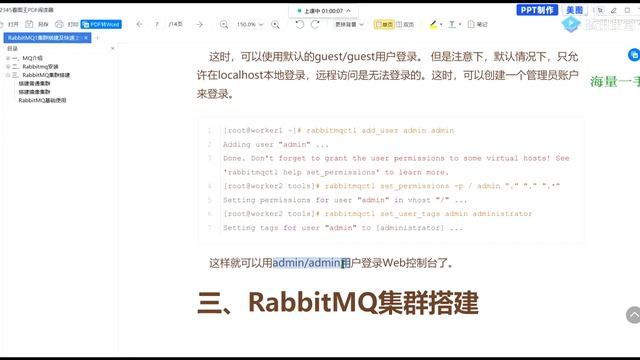Click the /14页 total page count label
This screenshot has height=360, width=640.
[176, 24]
